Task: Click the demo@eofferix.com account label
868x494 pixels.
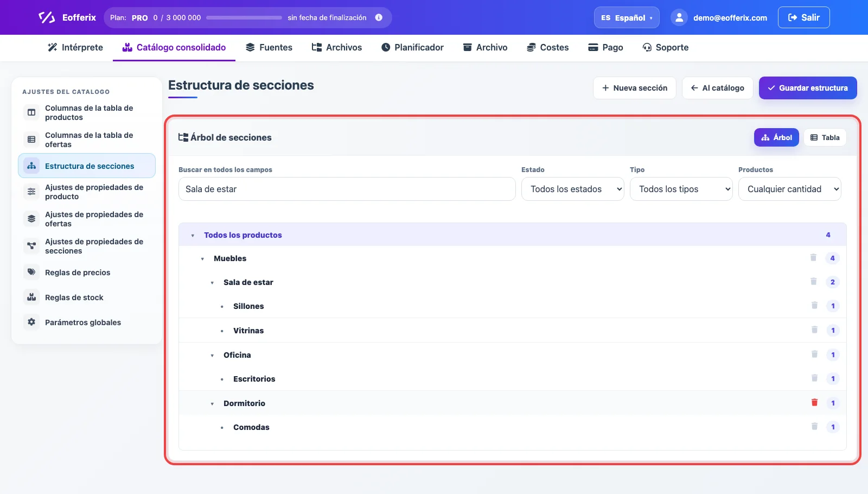Action: click(730, 18)
